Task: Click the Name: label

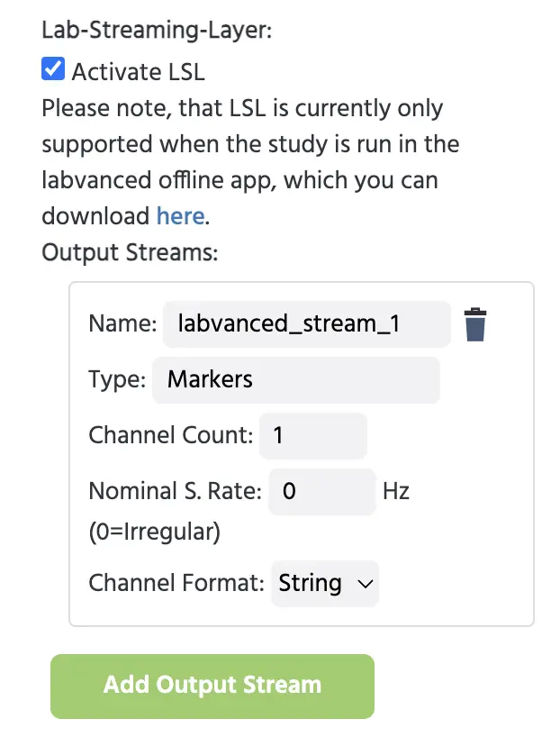Action: point(122,323)
